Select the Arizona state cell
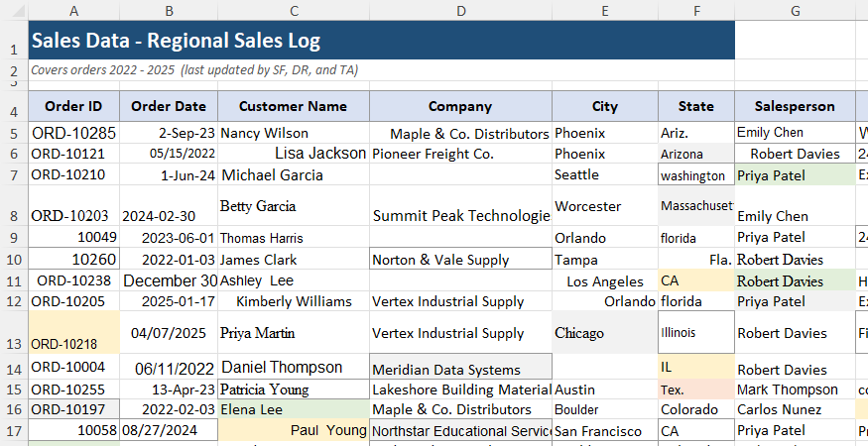The height and width of the screenshot is (446, 868). tap(696, 154)
